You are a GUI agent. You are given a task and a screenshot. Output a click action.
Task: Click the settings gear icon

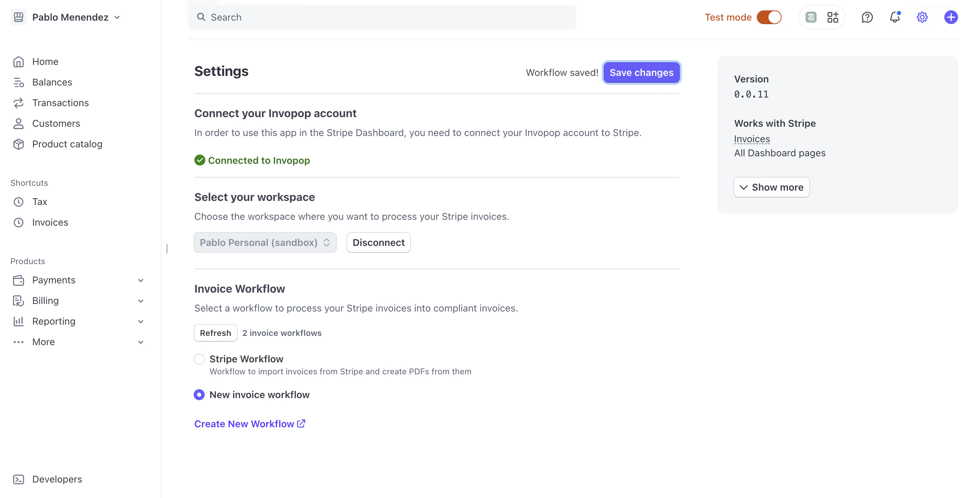click(x=922, y=17)
